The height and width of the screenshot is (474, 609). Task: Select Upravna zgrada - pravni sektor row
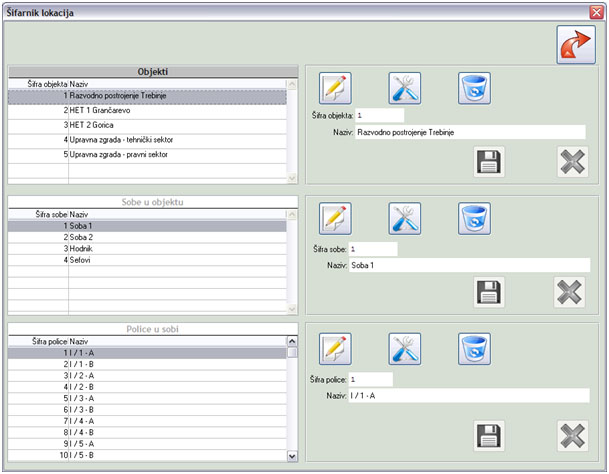pyautogui.click(x=120, y=154)
